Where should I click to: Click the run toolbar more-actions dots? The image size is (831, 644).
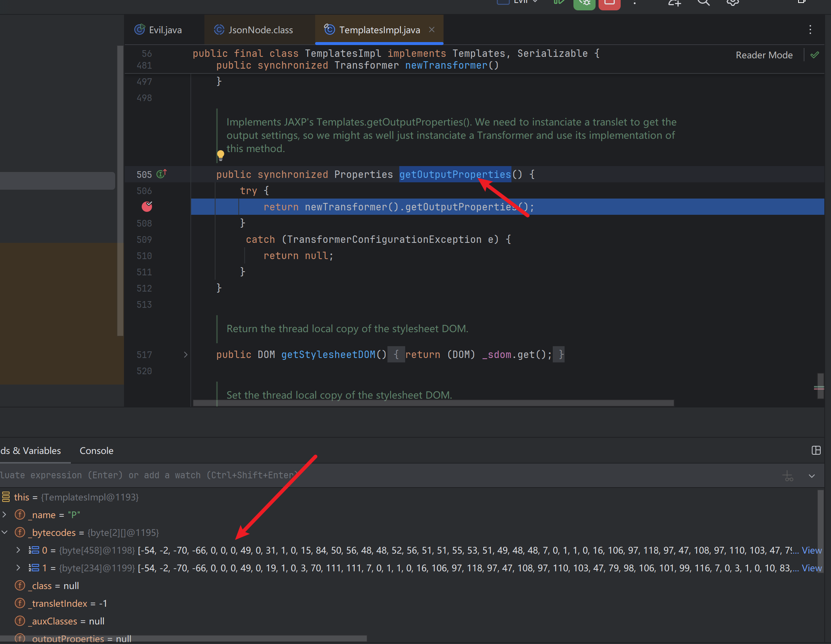[634, 2]
